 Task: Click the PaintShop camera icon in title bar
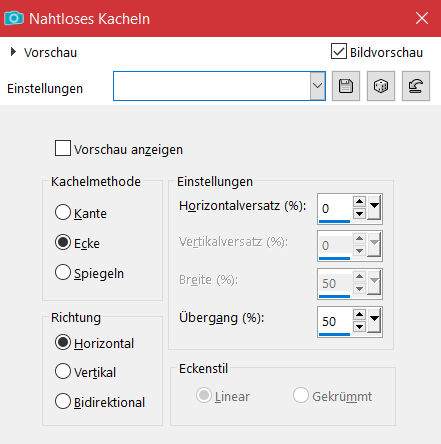pos(14,18)
